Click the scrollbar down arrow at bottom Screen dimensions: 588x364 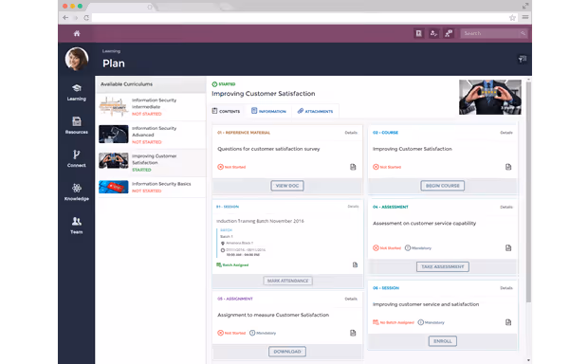pyautogui.click(x=528, y=360)
